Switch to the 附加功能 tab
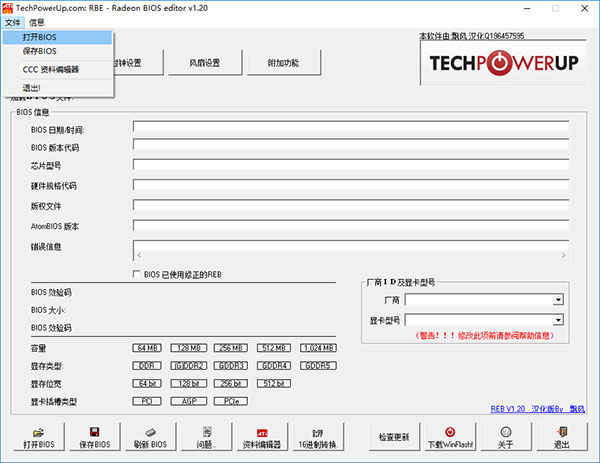Image resolution: width=600 pixels, height=463 pixels. (283, 62)
